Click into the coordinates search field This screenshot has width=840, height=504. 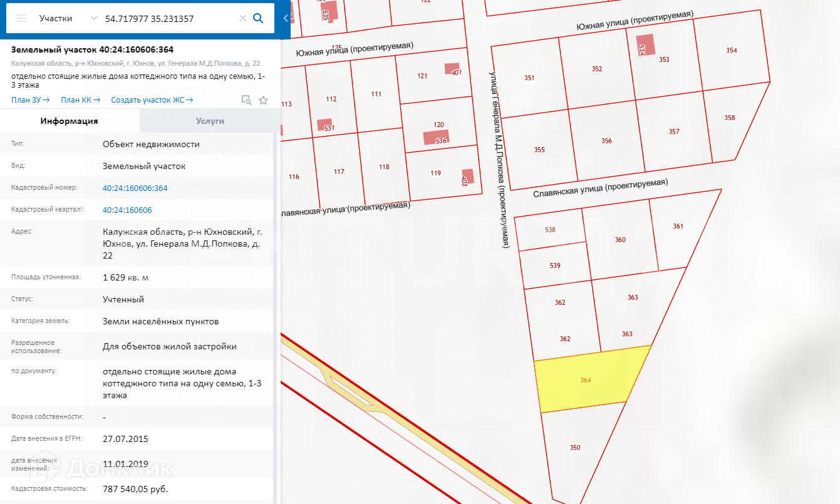pos(169,19)
